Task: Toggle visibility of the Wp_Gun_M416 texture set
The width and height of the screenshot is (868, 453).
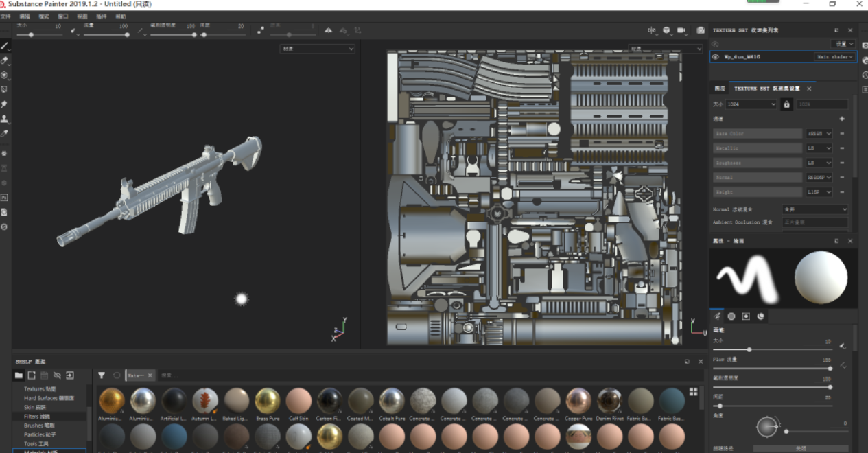Action: coord(715,56)
